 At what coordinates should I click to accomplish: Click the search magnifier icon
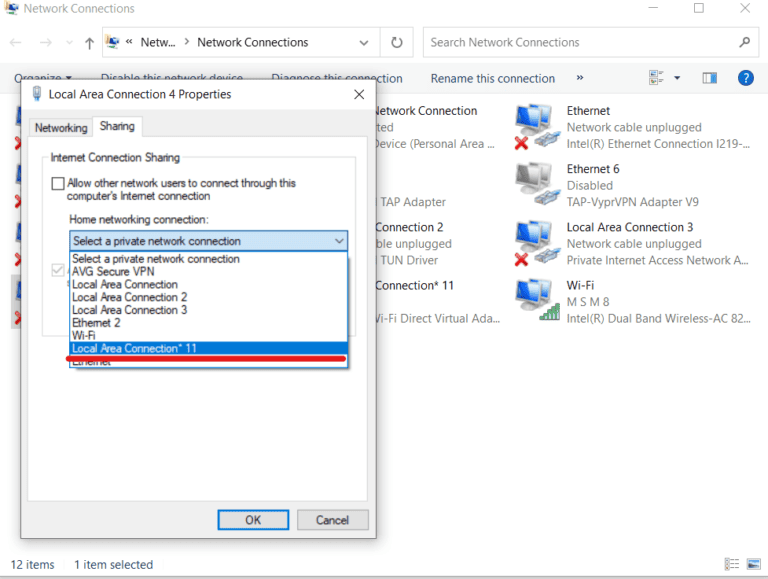click(x=744, y=43)
